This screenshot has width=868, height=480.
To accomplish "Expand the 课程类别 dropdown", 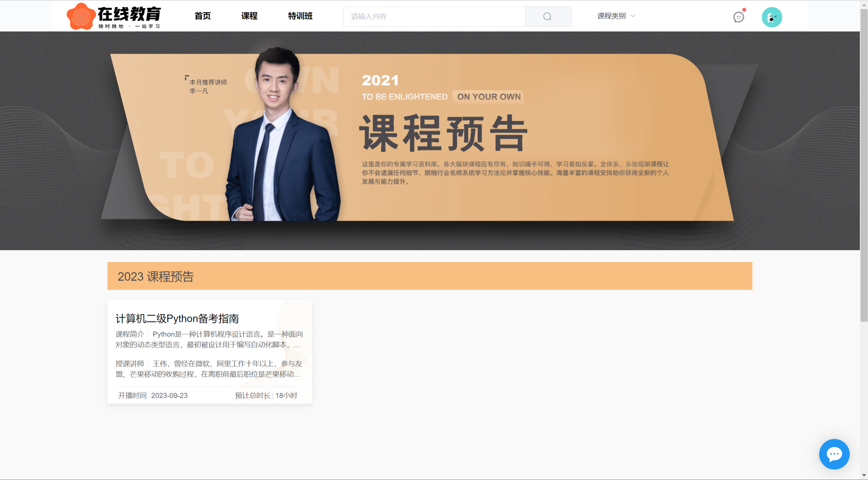I will click(x=611, y=16).
